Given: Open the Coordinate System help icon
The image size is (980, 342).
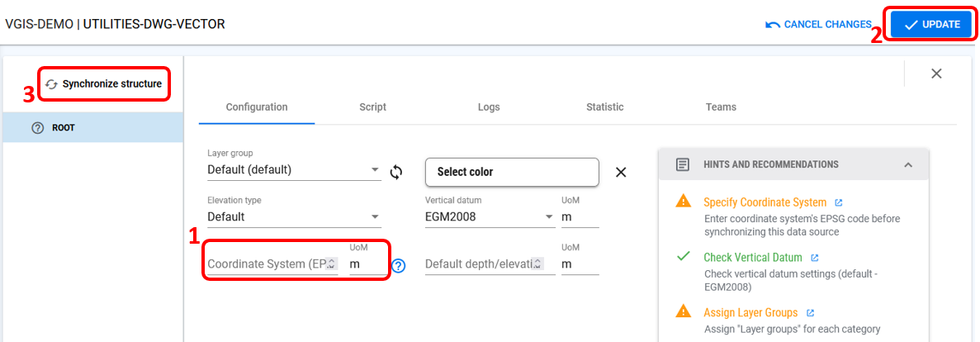Looking at the screenshot, I should pyautogui.click(x=399, y=266).
